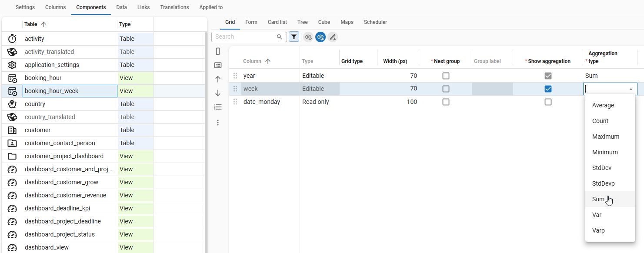Open the Scheduler tab
The width and height of the screenshot is (644, 253).
[375, 22]
